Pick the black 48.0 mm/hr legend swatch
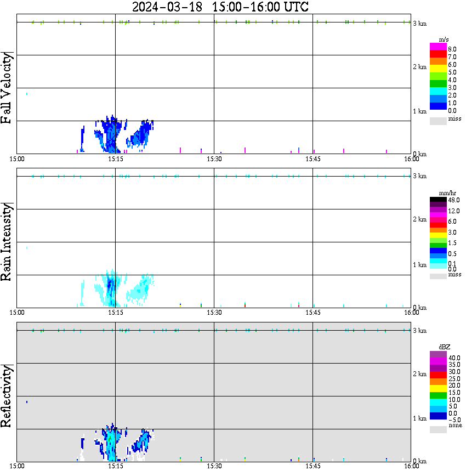The width and height of the screenshot is (466, 476). tap(438, 200)
